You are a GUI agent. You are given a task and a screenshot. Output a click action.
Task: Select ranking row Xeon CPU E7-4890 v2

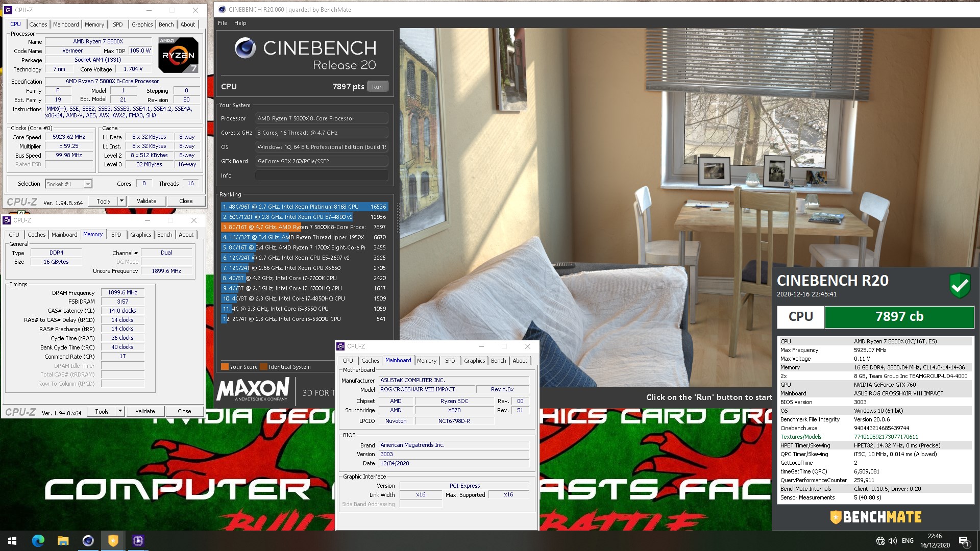pos(305,217)
